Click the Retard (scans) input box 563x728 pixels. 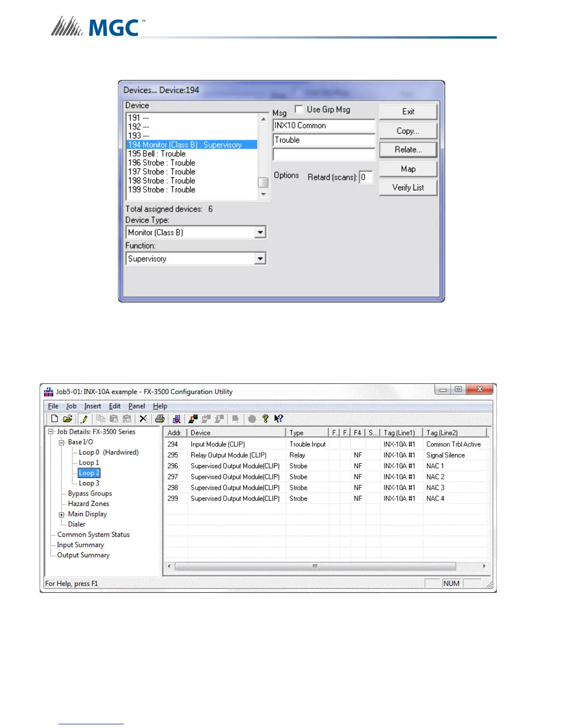pyautogui.click(x=366, y=177)
